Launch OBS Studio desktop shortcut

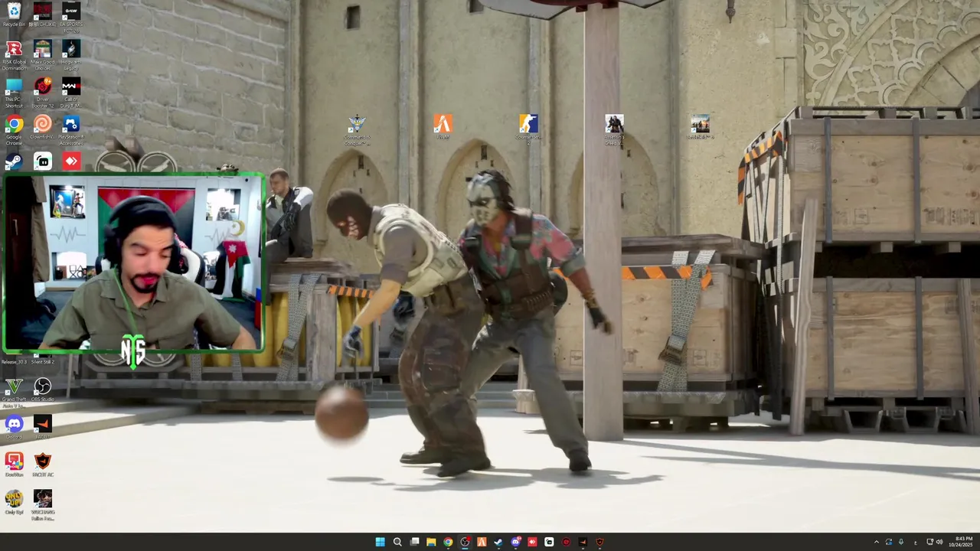(43, 390)
